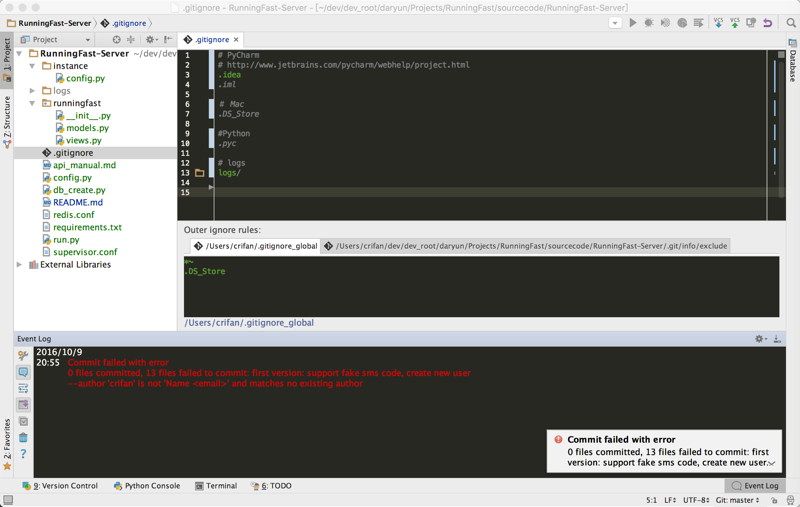The width and height of the screenshot is (800, 507).
Task: Click Scroll from Source target icon
Action: coord(116,39)
